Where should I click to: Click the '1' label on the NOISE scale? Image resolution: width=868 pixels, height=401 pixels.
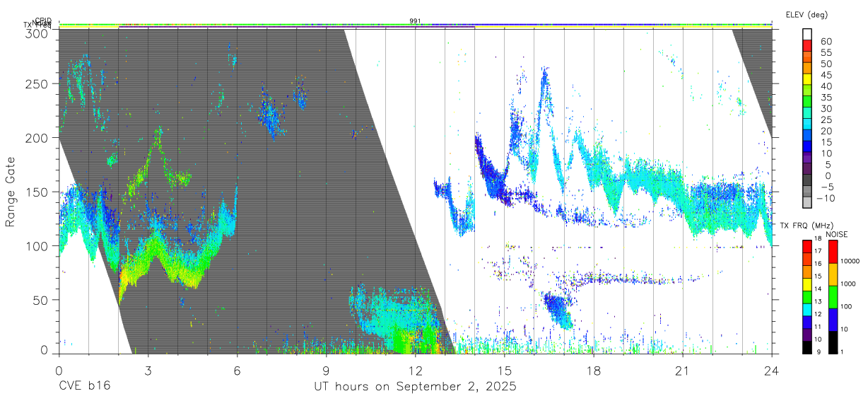(x=842, y=351)
